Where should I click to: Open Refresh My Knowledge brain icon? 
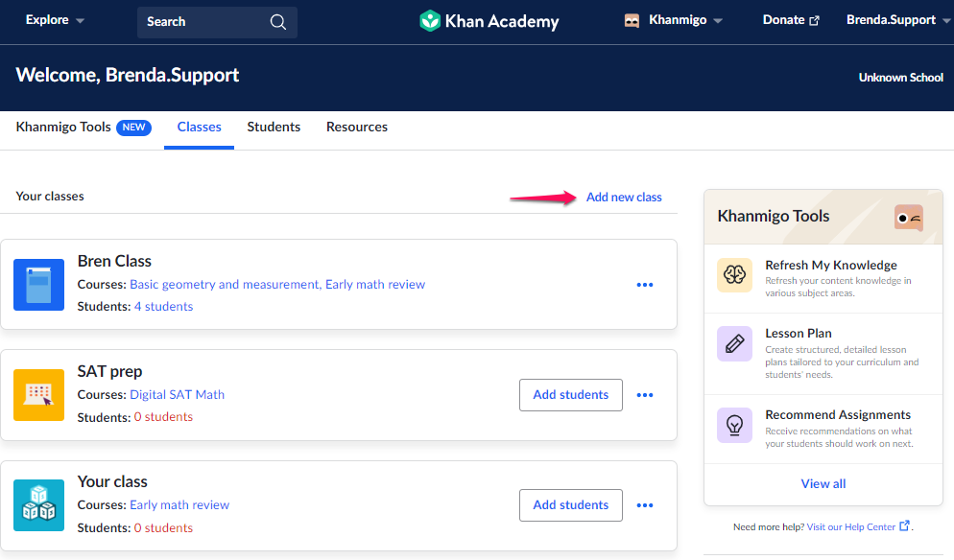734,275
